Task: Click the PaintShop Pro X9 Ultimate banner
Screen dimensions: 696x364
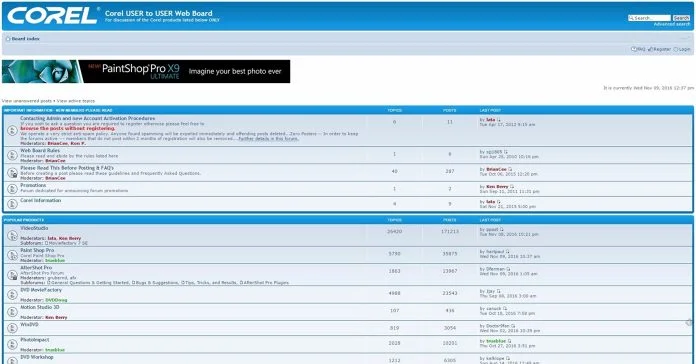Action: 146,71
